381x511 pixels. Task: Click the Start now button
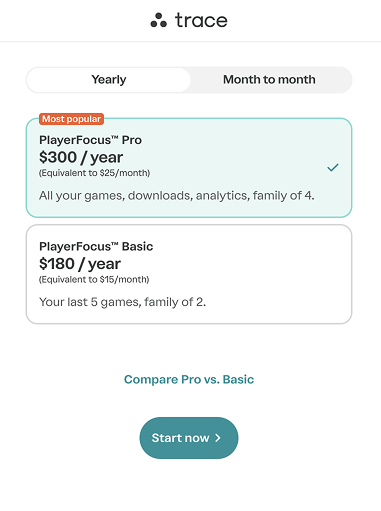[x=189, y=438]
